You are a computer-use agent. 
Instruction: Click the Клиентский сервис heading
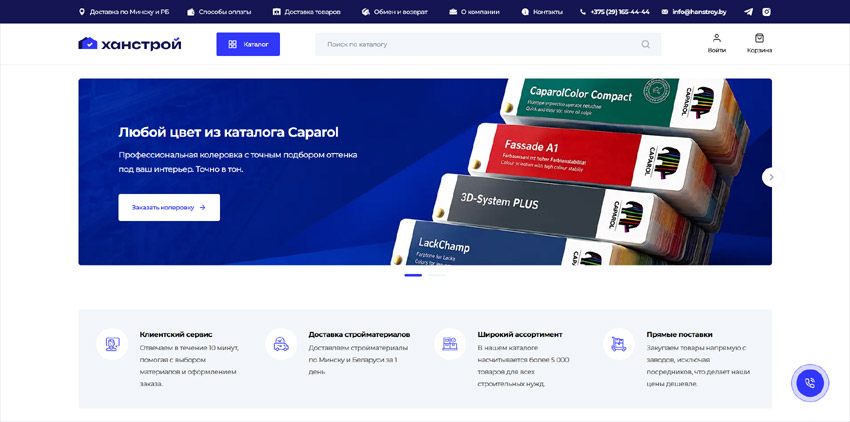(176, 335)
